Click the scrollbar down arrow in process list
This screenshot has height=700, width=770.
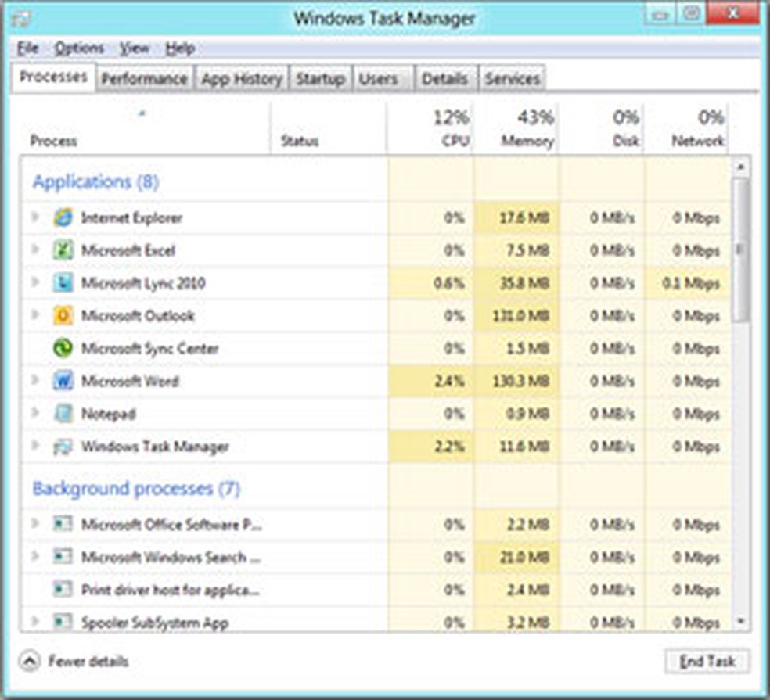coord(740,622)
